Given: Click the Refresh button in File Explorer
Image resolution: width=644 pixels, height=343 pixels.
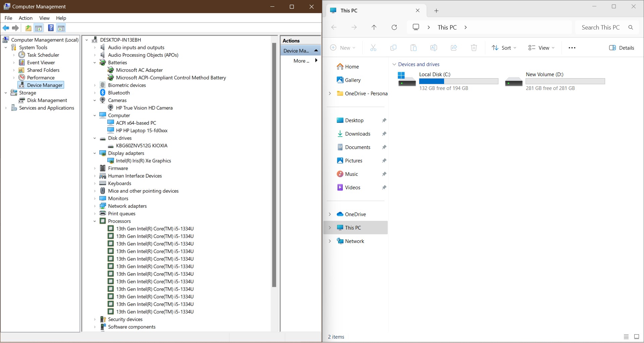Looking at the screenshot, I should 394,28.
